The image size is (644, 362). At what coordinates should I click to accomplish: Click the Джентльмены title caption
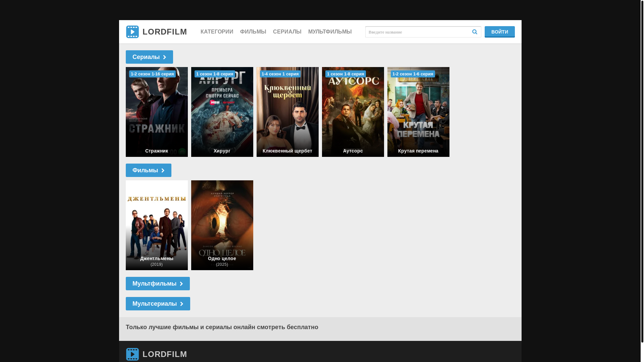click(x=157, y=258)
